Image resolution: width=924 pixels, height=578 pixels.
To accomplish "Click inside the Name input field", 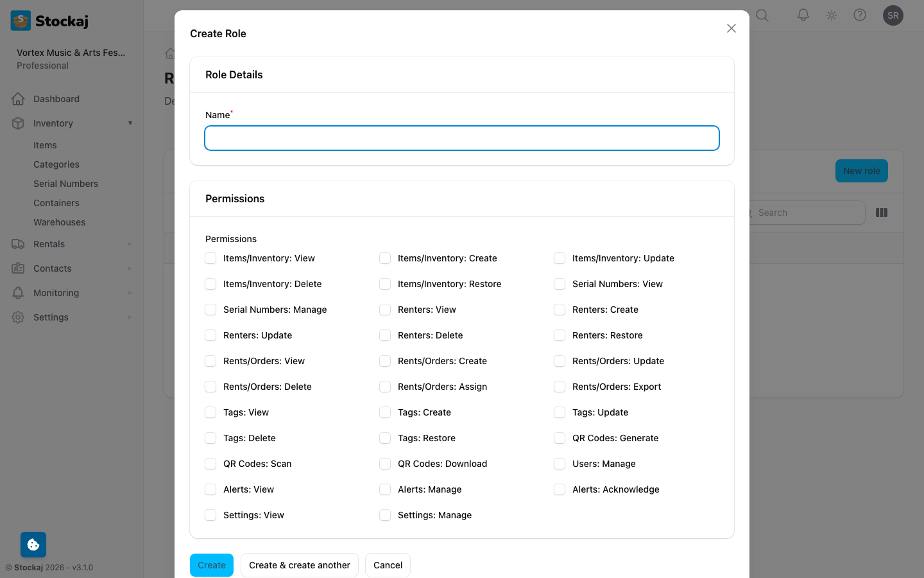I will [462, 138].
